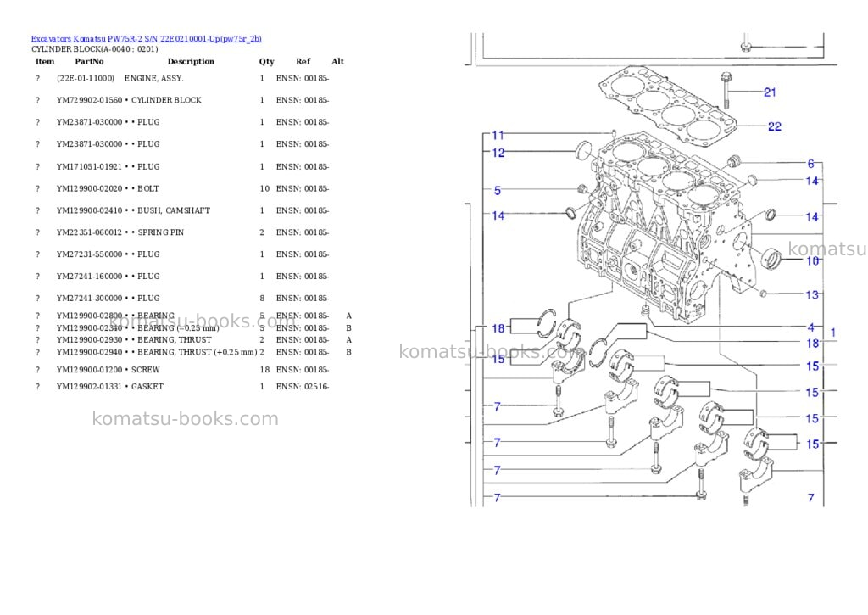Select part number YM129900-02410
Image resolution: width=868 pixels, height=615 pixels.
[x=89, y=210]
